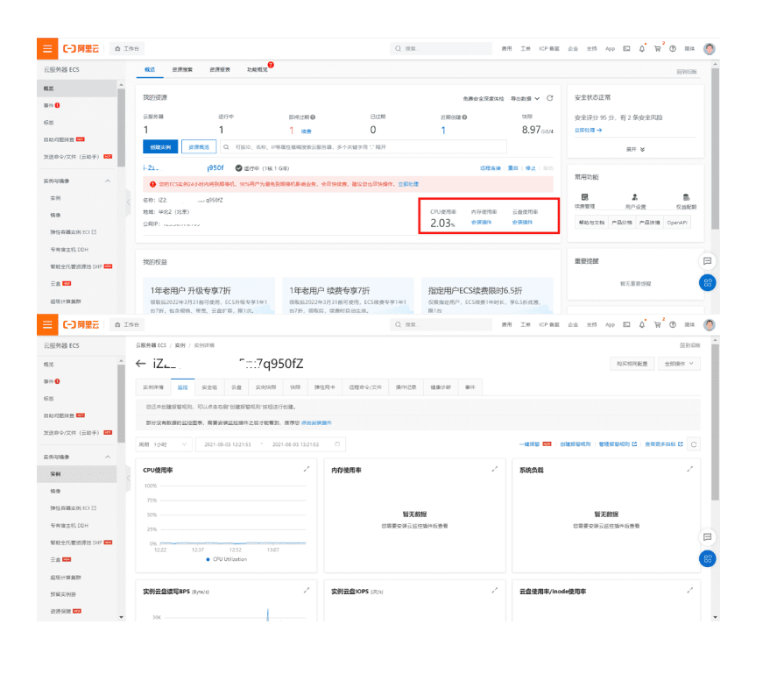Open Cloud Shell icon in upper header
The height and width of the screenshot is (681, 784).
pos(626,48)
